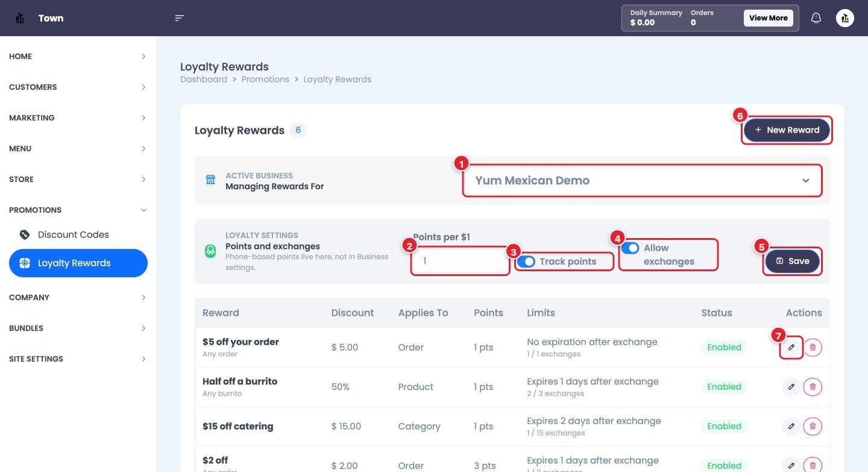Expand the MENU sidebar section
This screenshot has height=472, width=868.
(x=78, y=148)
